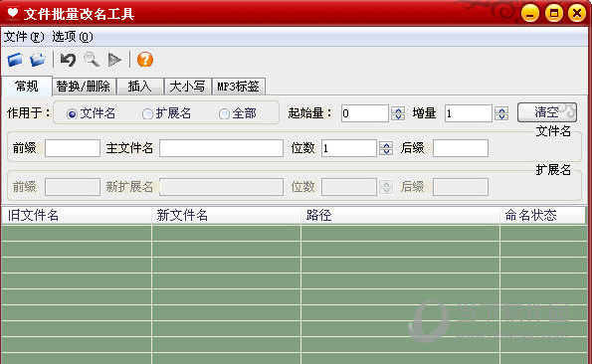Open the 文件(F) menu

coord(24,37)
